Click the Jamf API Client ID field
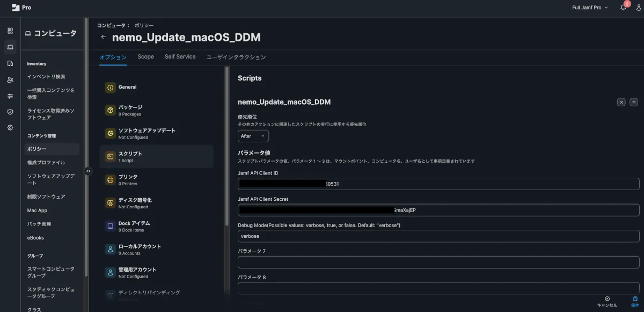The image size is (644, 312). tap(438, 184)
